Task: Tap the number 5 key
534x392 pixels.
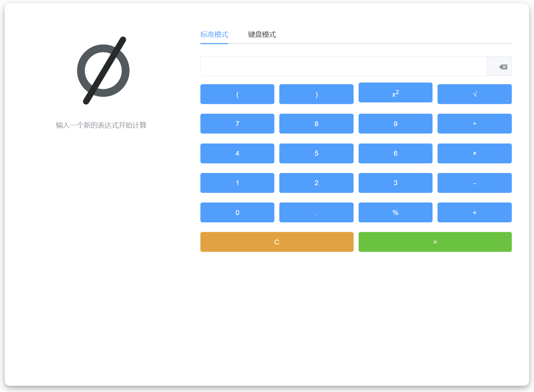Action: (x=316, y=153)
